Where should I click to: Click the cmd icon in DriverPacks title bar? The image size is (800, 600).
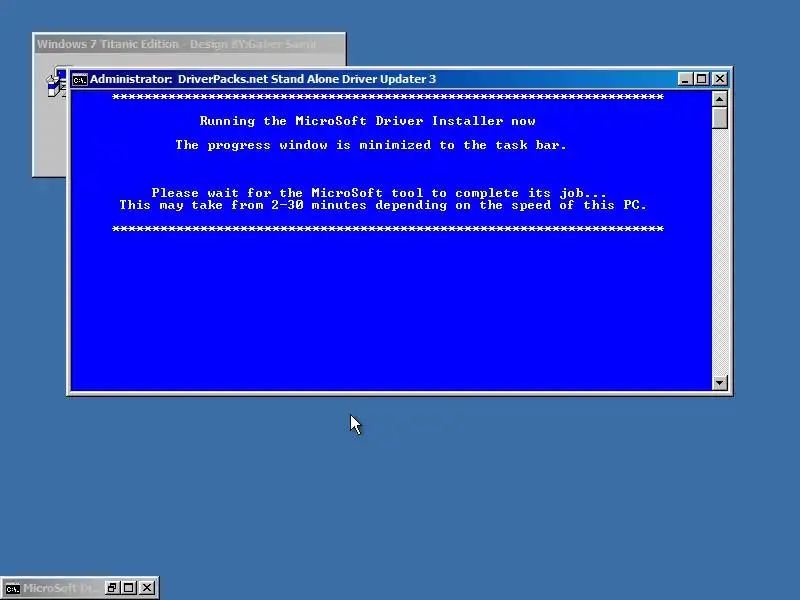80,80
